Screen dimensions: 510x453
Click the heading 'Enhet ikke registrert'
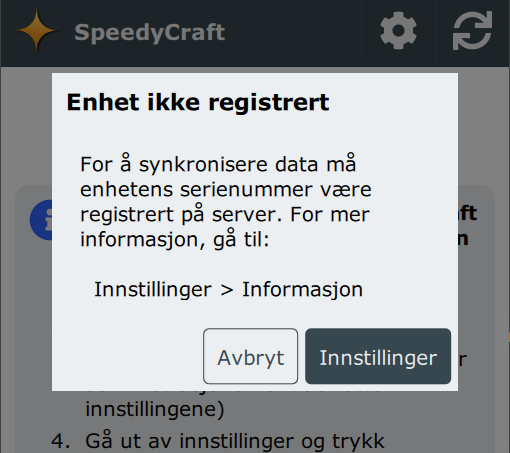(198, 102)
